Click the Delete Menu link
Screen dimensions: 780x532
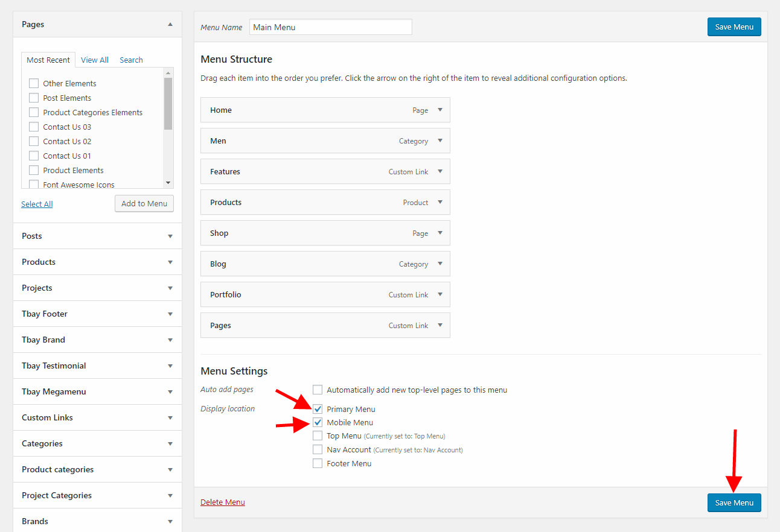tap(223, 502)
